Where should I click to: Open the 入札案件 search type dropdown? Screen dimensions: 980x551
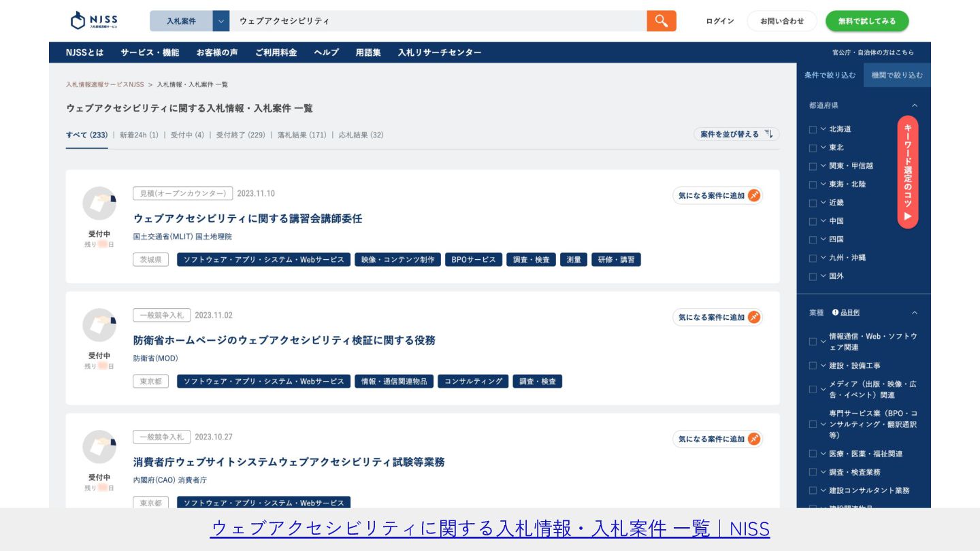(221, 21)
